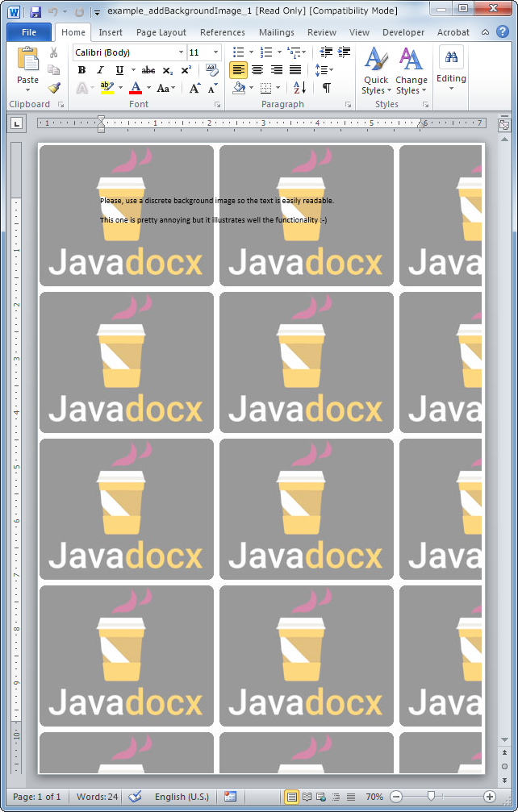518x812 pixels.
Task: Click Decrease Indent icon
Action: tap(326, 52)
